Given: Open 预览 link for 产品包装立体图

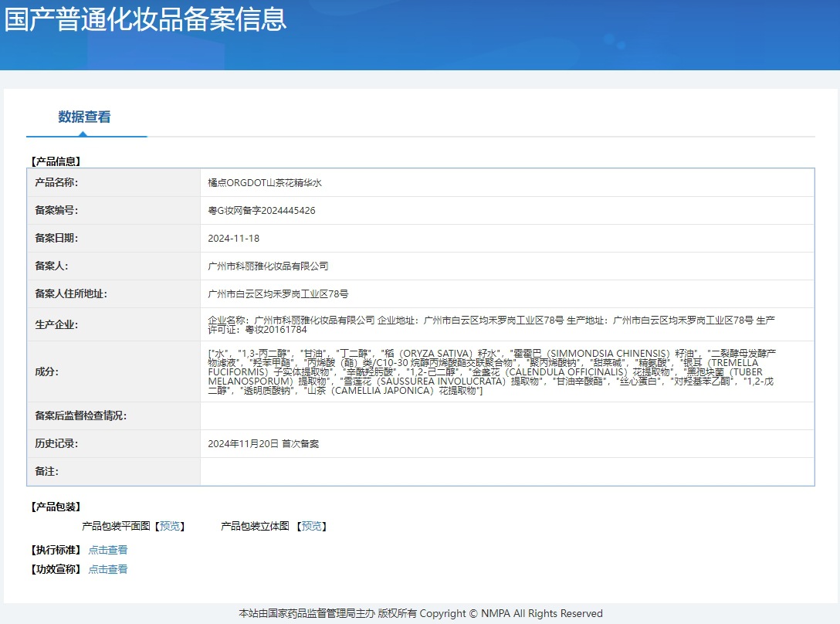Looking at the screenshot, I should pos(312,526).
